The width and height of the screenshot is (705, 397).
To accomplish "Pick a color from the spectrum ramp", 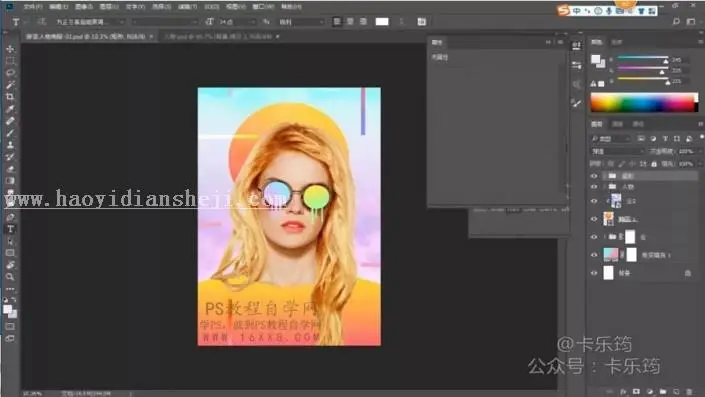I will coord(644,103).
